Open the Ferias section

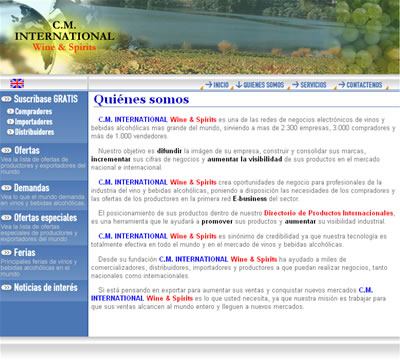point(25,253)
